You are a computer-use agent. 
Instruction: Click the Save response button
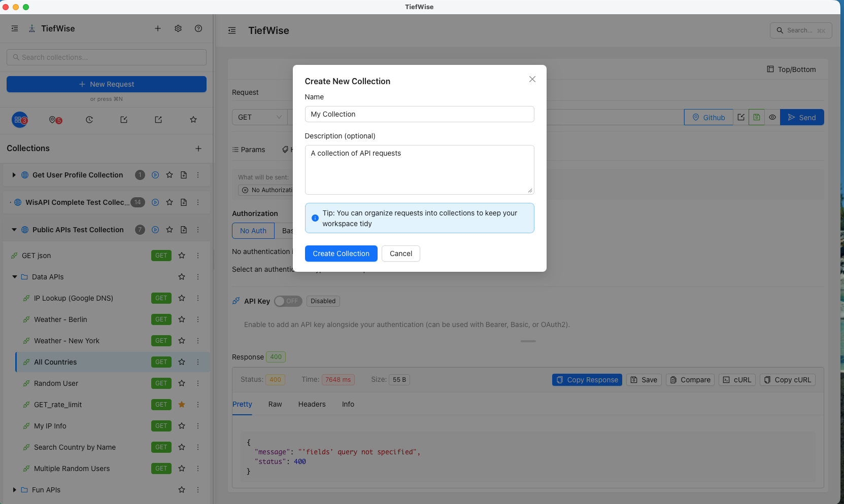644,380
